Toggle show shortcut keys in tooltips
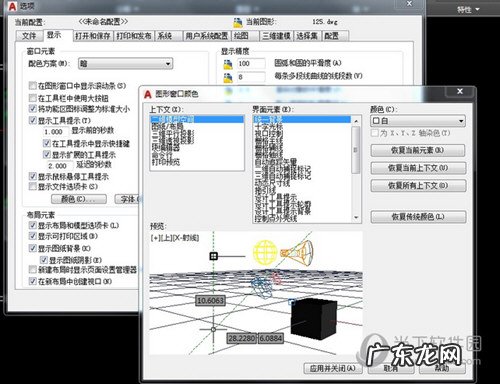Viewport: 500px width, 384px height. coord(47,144)
